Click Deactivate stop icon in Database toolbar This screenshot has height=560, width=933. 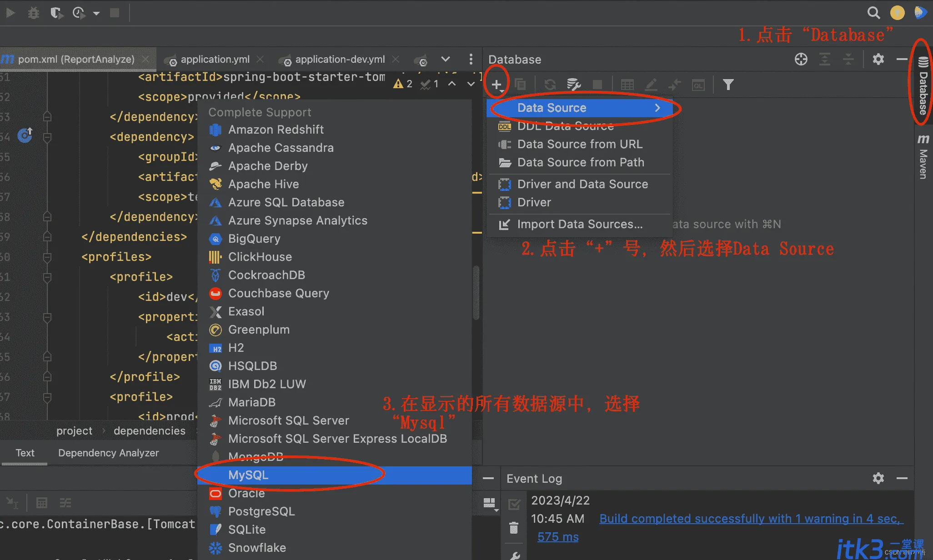(x=597, y=85)
